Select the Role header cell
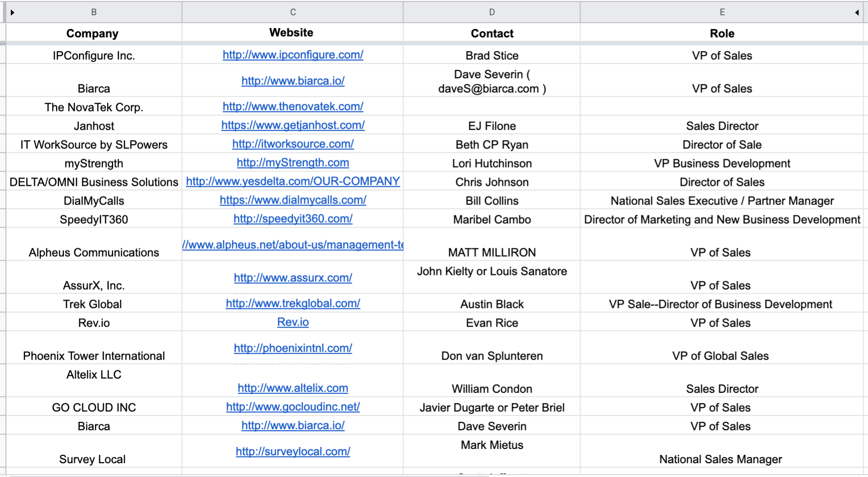This screenshot has height=477, width=868. click(722, 33)
